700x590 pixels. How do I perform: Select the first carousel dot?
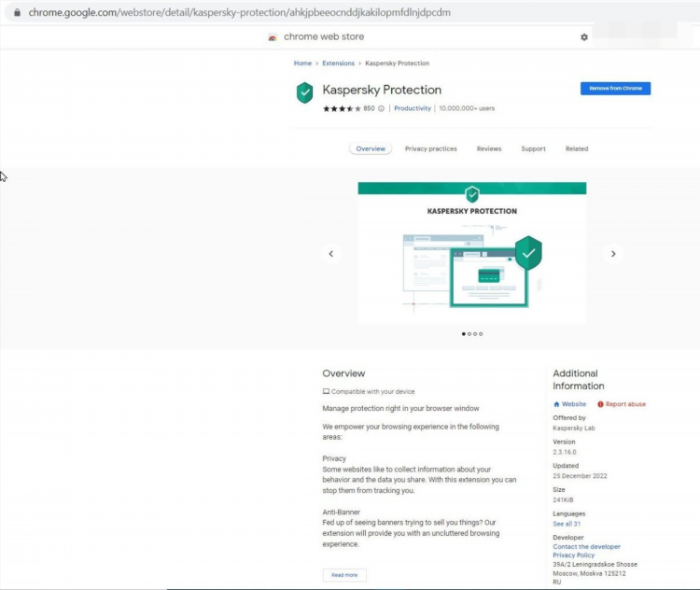click(x=463, y=334)
